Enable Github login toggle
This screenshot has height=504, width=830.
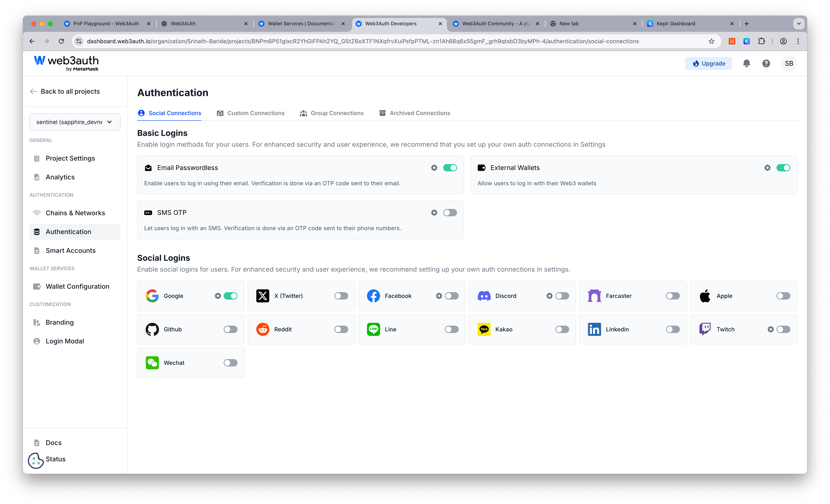(231, 329)
